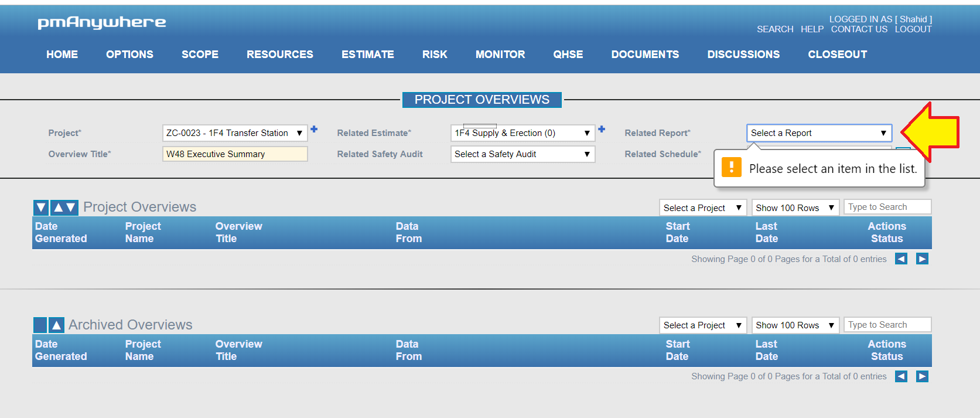
Task: Open the Select a Report dropdown
Action: coord(818,133)
